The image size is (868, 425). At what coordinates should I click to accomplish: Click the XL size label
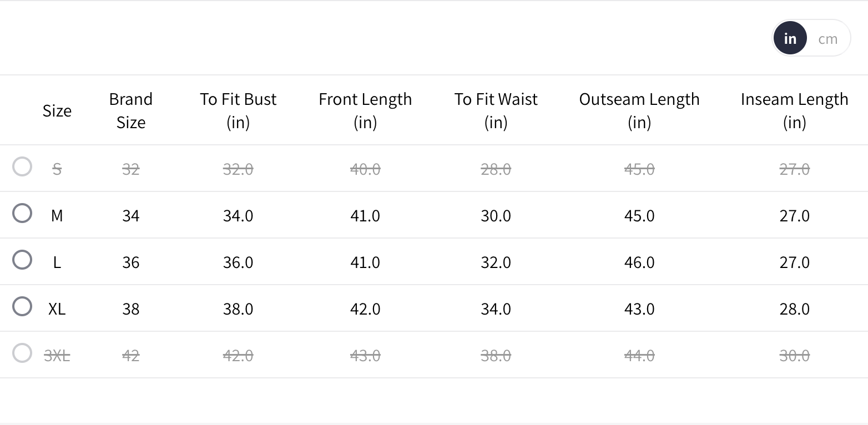pyautogui.click(x=57, y=308)
